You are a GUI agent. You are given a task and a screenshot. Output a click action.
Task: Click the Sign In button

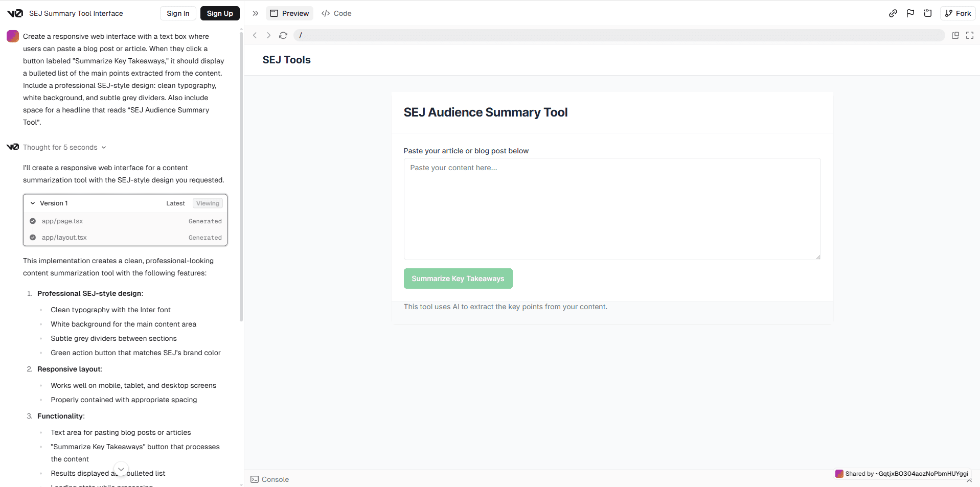(x=178, y=13)
